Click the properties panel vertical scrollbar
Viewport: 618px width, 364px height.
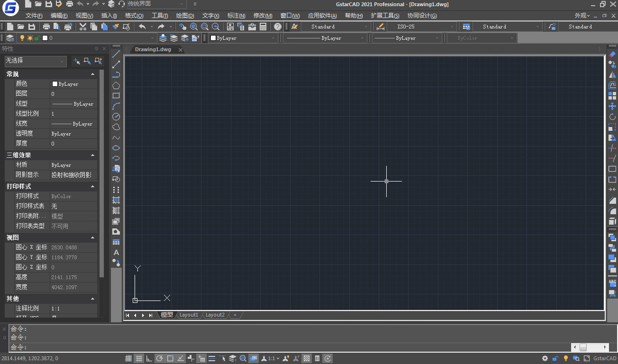pyautogui.click(x=101, y=173)
